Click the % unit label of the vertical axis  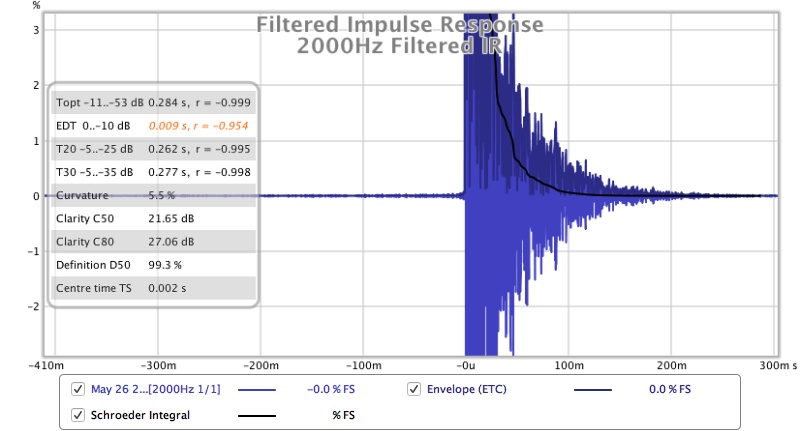36,6
